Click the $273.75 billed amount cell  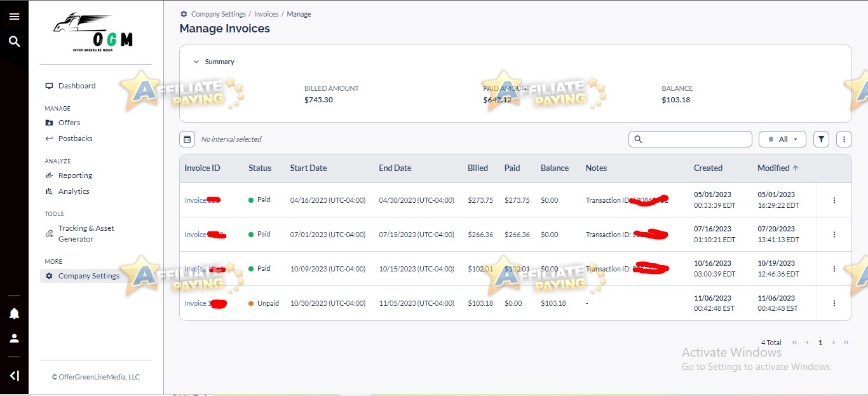pos(480,200)
